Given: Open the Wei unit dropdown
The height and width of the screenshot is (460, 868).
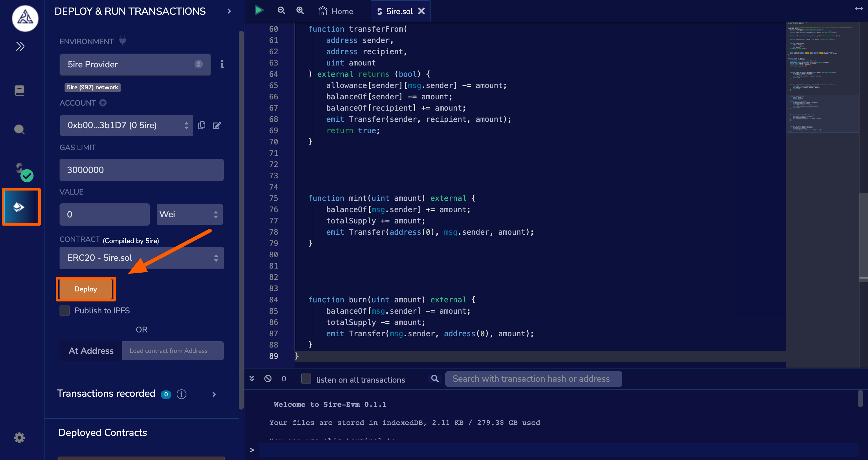Looking at the screenshot, I should click(x=189, y=214).
